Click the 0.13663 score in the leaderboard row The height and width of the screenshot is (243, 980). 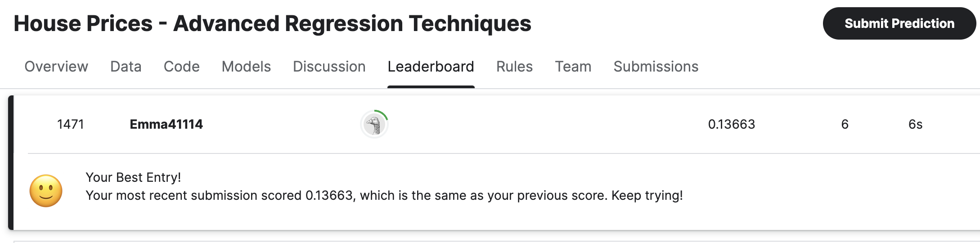[x=731, y=124]
